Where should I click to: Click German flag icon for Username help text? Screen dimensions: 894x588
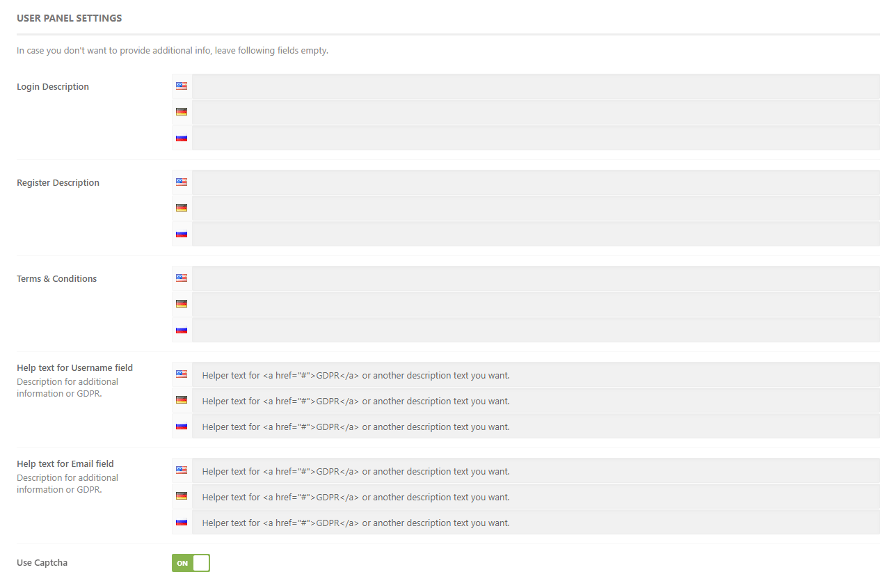click(182, 400)
